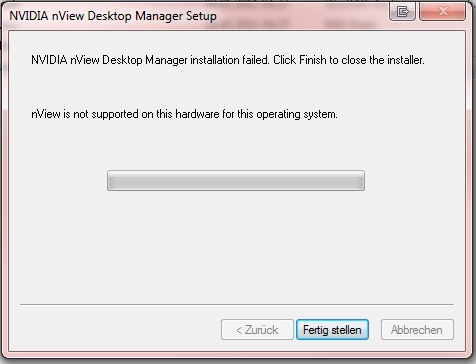Click the word Setup in the title bar

pyautogui.click(x=201, y=16)
